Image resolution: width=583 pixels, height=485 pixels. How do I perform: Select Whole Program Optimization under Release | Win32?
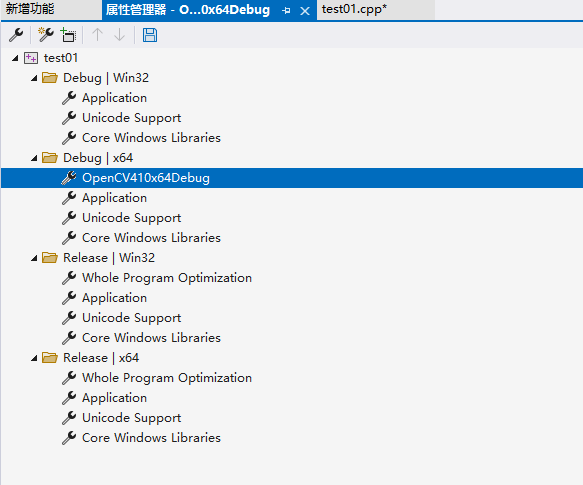167,278
